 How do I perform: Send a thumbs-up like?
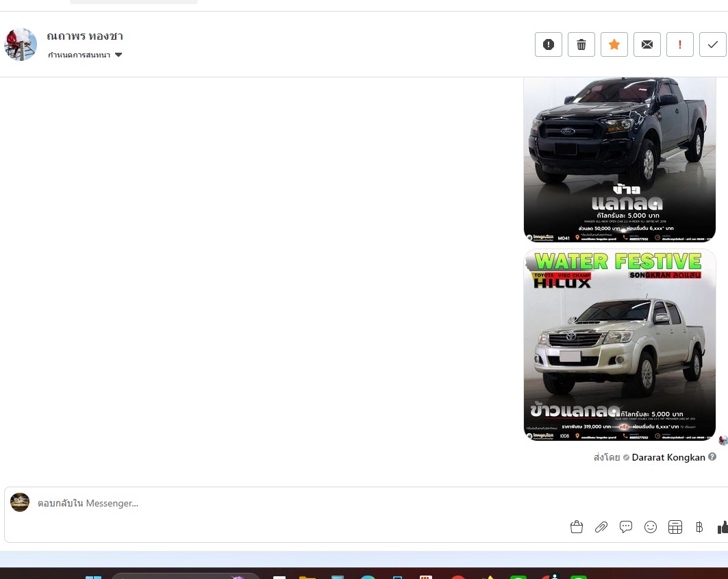coord(723,527)
